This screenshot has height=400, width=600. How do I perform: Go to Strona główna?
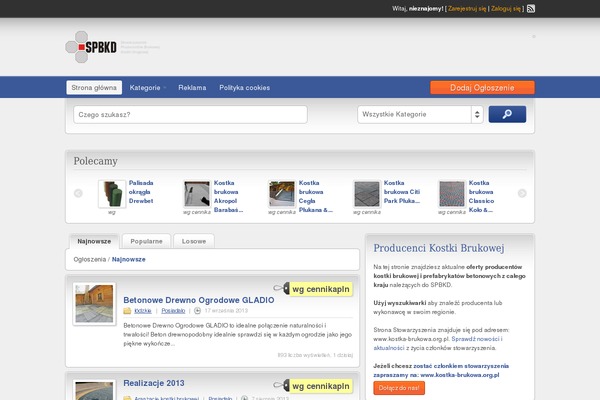(x=94, y=88)
